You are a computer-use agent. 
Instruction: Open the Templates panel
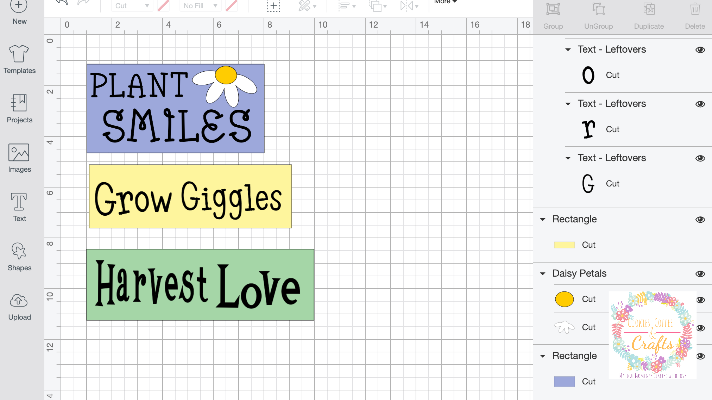click(x=19, y=59)
